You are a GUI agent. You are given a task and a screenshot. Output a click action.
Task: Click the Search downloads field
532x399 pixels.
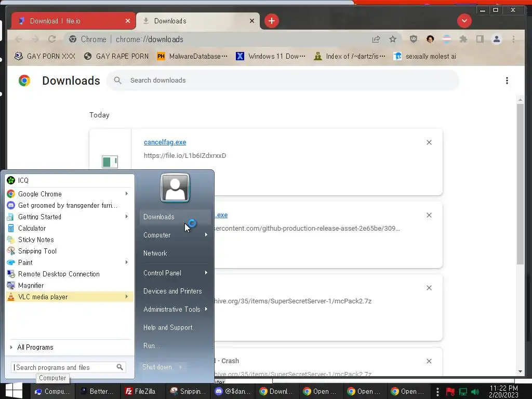[283, 81]
